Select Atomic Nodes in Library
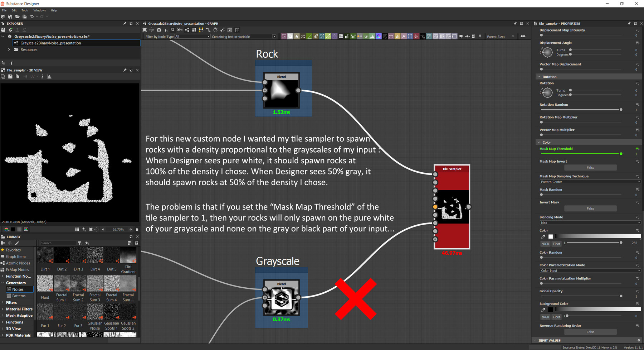644x350 pixels. click(18, 263)
